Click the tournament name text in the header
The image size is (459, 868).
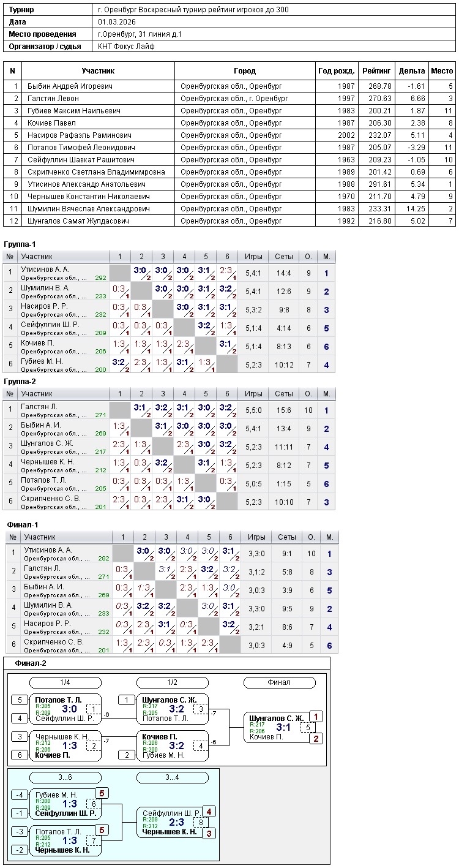[x=193, y=10]
